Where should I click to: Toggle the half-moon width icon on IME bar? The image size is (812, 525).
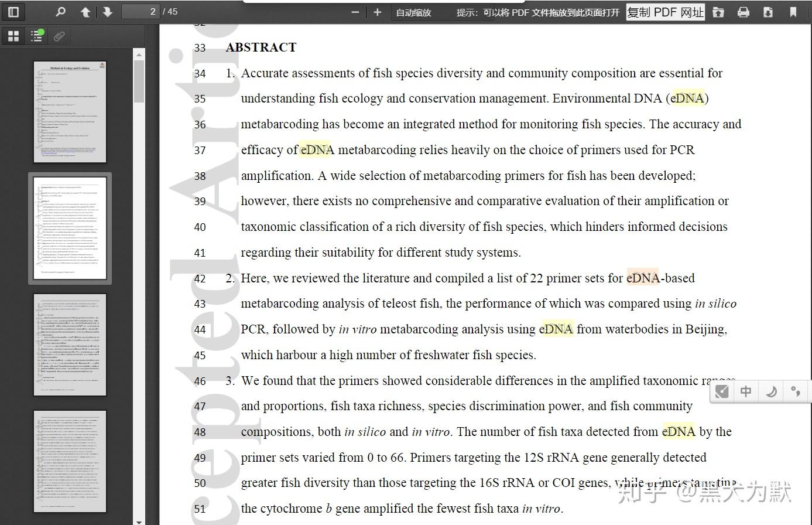[771, 391]
